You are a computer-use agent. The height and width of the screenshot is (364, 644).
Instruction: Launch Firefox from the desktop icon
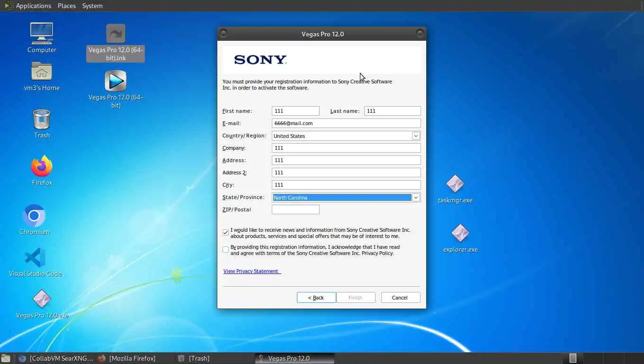(x=42, y=166)
